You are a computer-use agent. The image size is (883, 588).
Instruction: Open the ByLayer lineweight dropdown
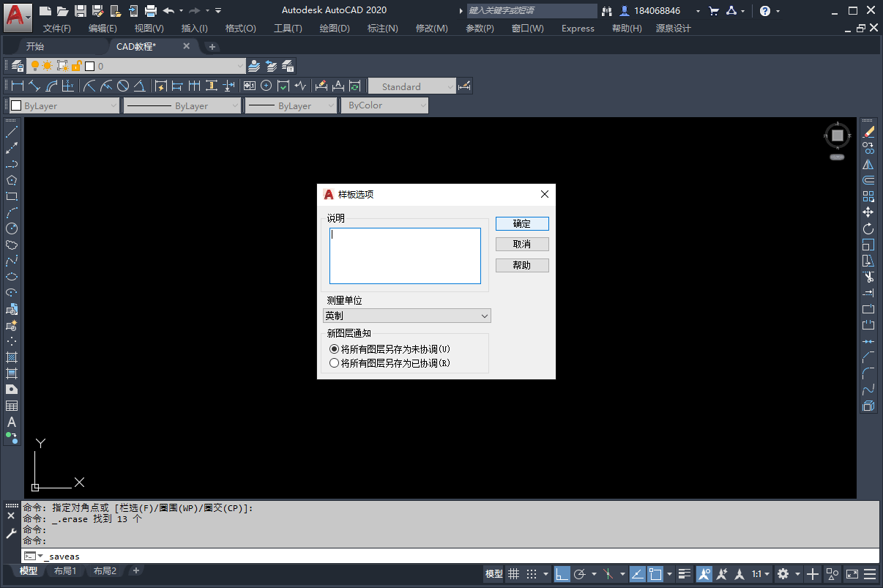(291, 105)
